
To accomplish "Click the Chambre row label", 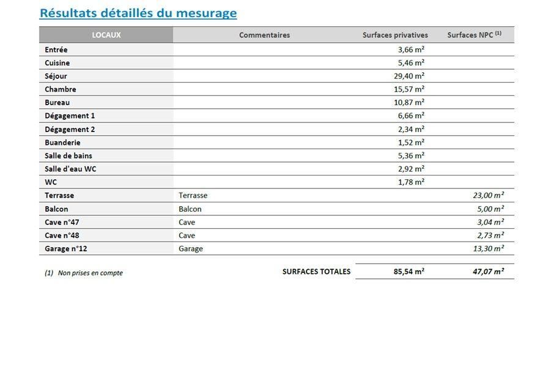I will tap(61, 89).
